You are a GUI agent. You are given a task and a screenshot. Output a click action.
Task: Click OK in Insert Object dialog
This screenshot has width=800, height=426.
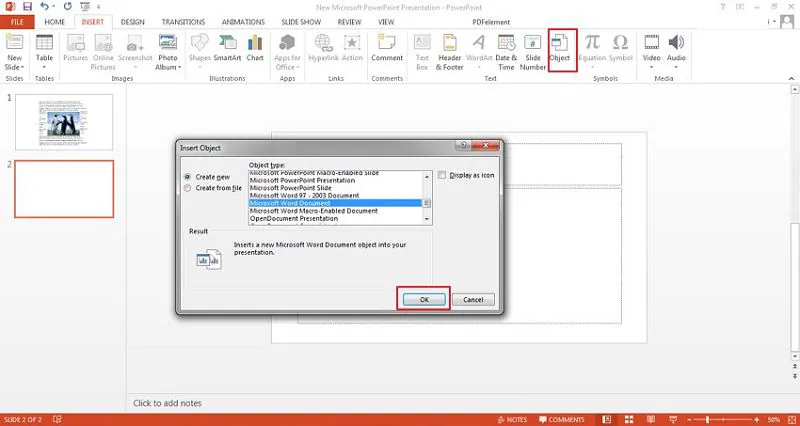[x=424, y=299]
